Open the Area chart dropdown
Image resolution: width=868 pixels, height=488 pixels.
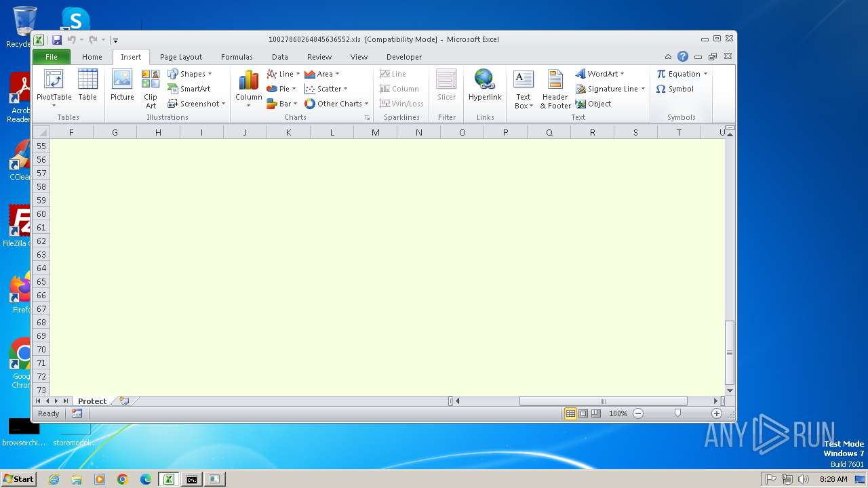[322, 74]
